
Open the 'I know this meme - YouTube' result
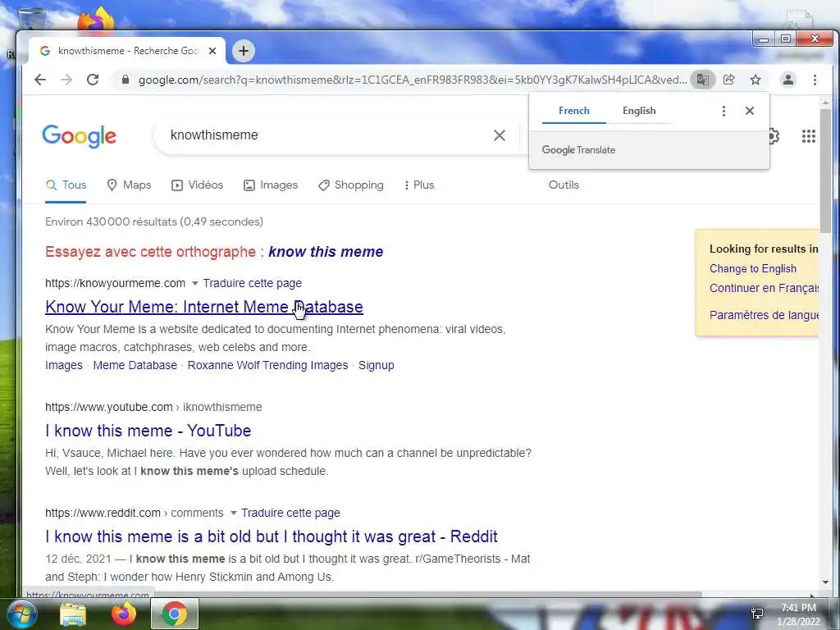(x=148, y=431)
